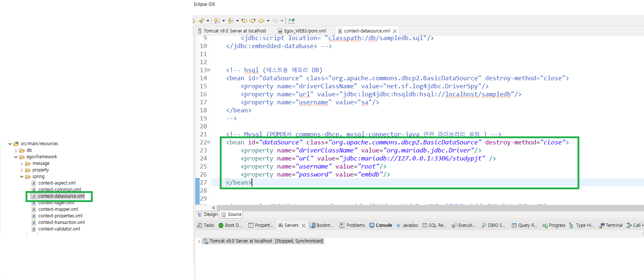The image size is (644, 279).
Task: Open next annotation dropdown arrow
Action: click(x=223, y=21)
